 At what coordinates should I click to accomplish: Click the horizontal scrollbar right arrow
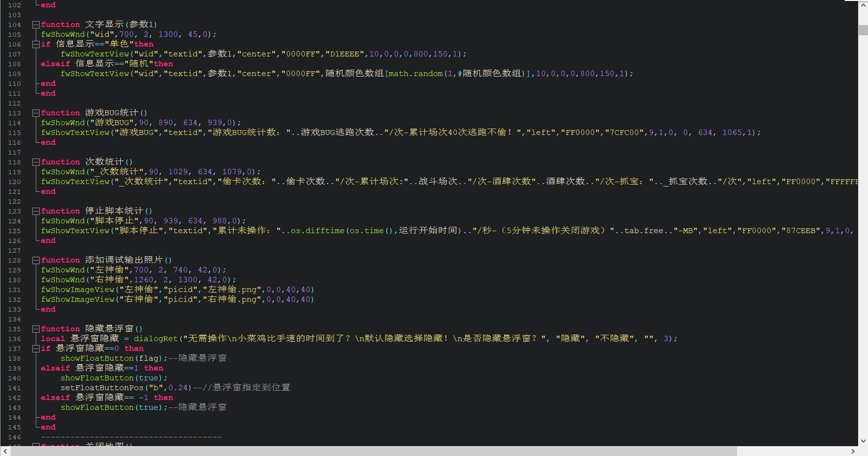tap(853, 451)
